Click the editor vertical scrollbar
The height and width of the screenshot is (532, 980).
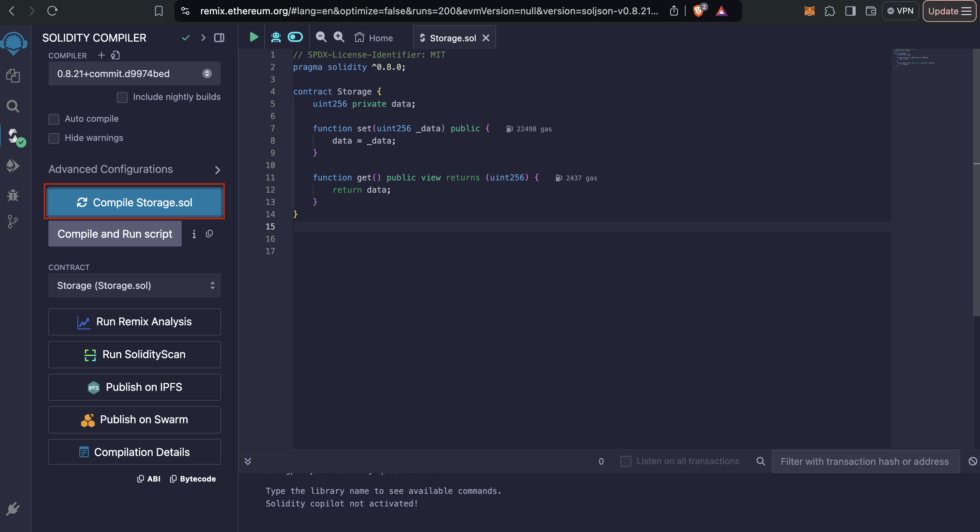point(976,183)
